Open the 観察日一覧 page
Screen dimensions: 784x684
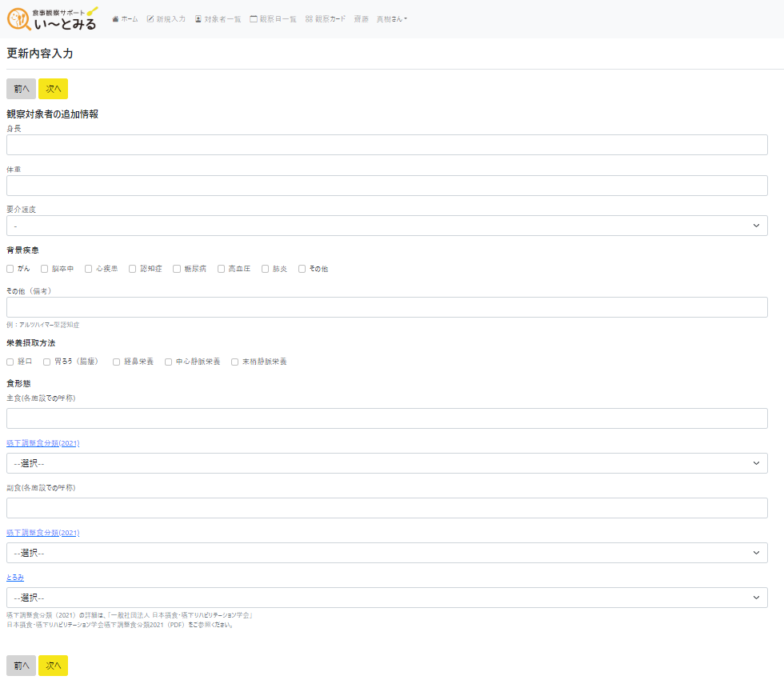(274, 19)
